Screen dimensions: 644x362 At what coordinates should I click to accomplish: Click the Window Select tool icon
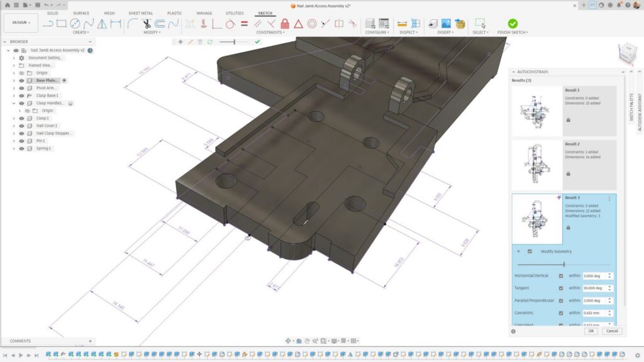click(x=480, y=23)
